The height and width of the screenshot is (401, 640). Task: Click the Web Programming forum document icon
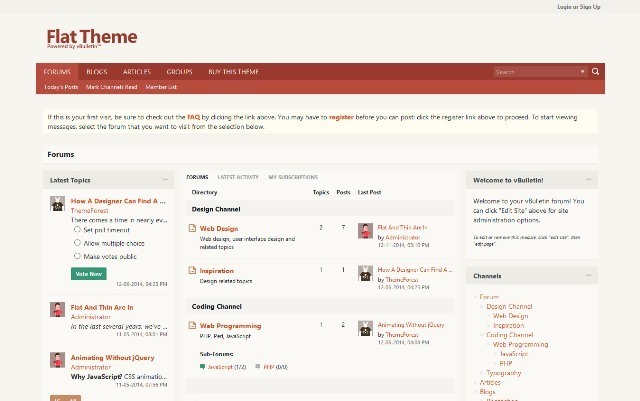point(192,325)
